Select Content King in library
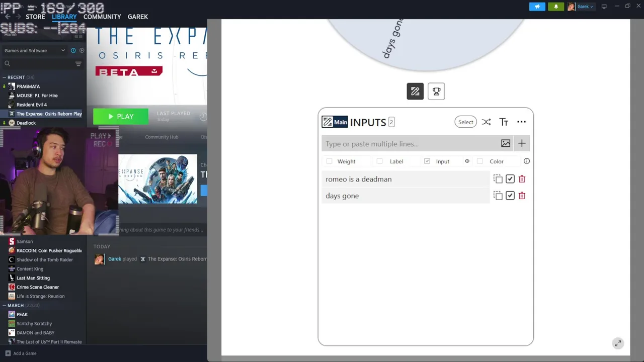Viewport: 644px width, 362px height. 30,269
